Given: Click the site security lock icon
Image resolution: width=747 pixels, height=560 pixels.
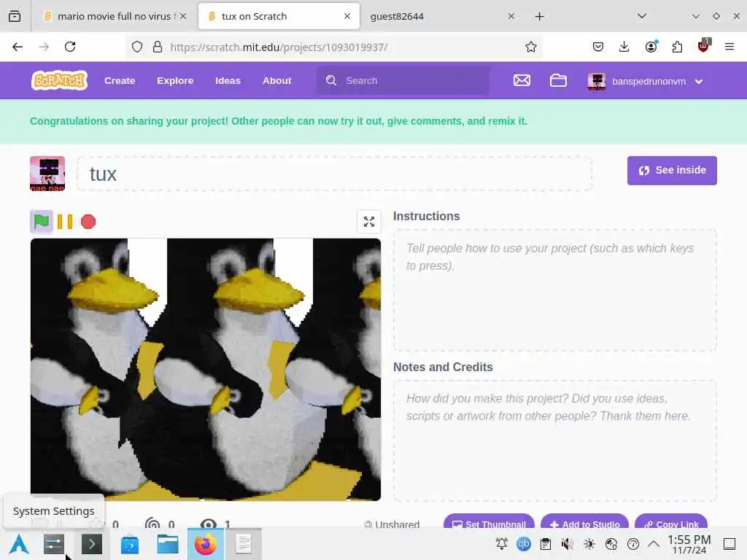Looking at the screenshot, I should pyautogui.click(x=158, y=47).
